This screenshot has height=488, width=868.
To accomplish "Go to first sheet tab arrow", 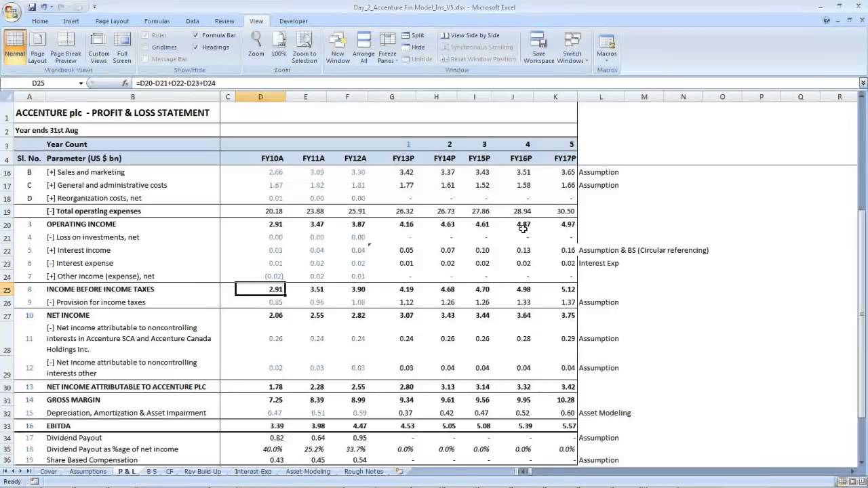I will point(5,471).
